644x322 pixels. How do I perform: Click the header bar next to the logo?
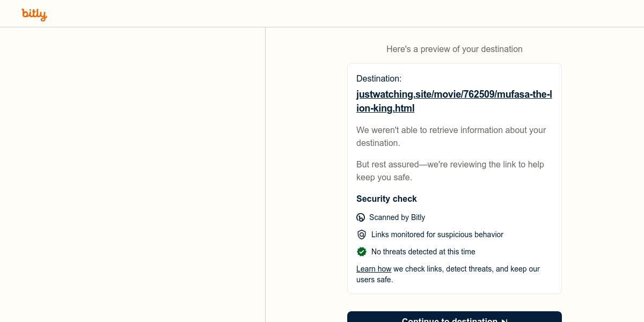(x=343, y=13)
